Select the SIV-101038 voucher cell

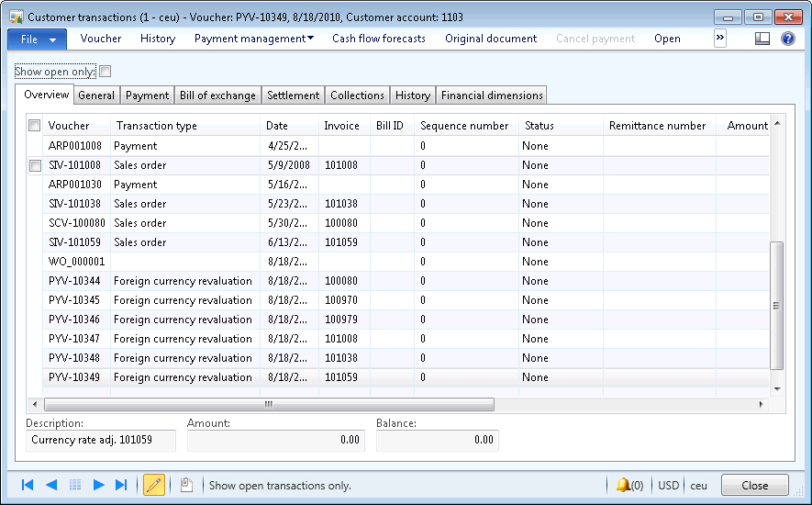point(77,204)
